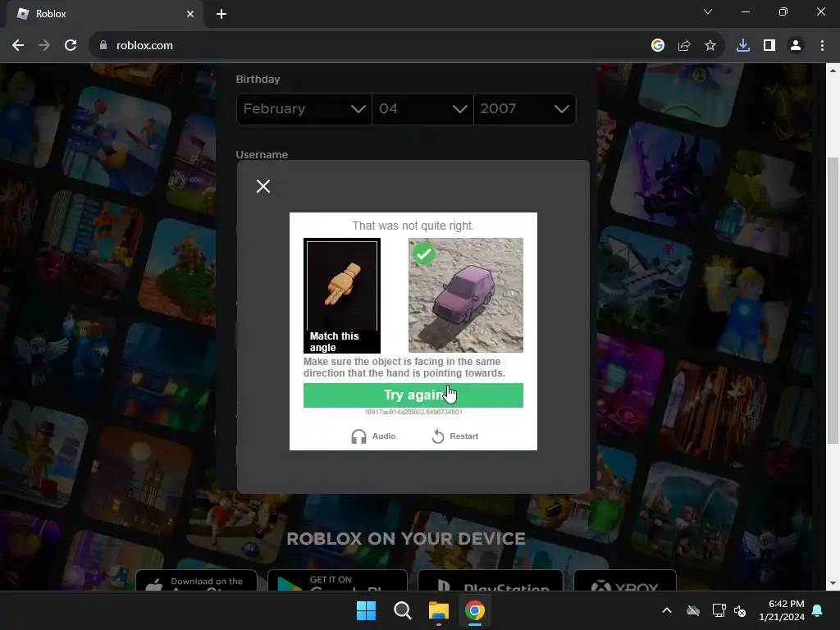The width and height of the screenshot is (840, 630).
Task: Click the restart circular arrow icon
Action: (438, 436)
